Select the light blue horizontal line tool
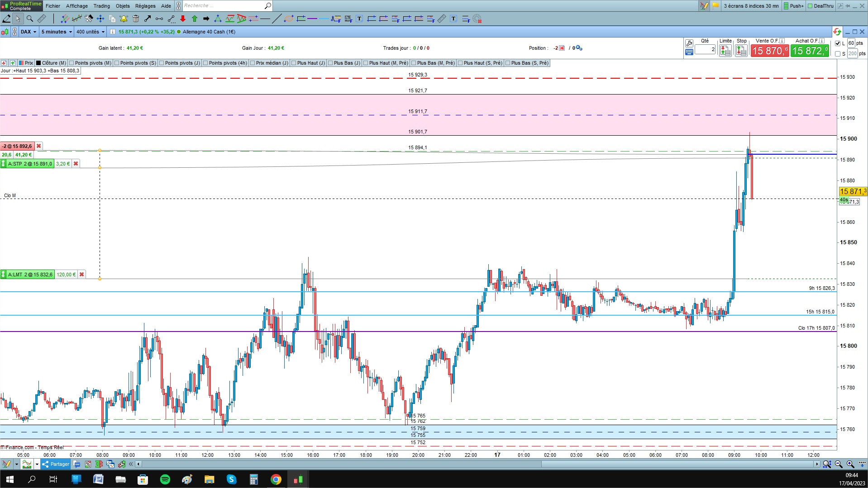This screenshot has width=868, height=488. point(324,19)
